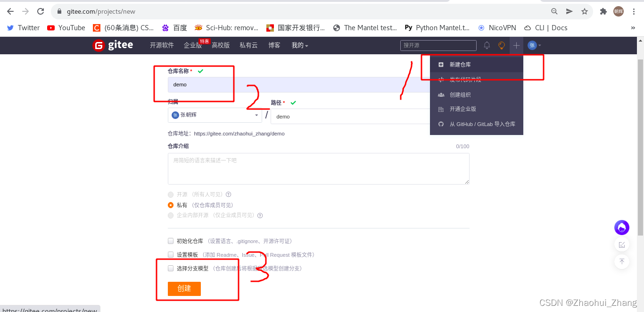Open the 百度 bookmark
Viewport: 644px width, 312px height.
tap(174, 28)
